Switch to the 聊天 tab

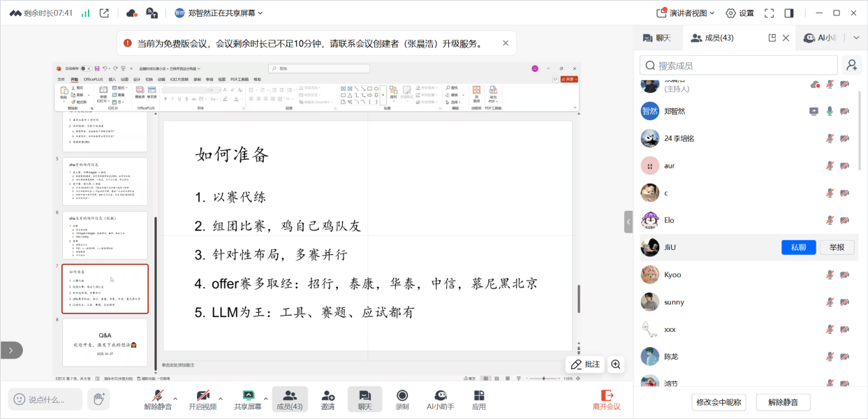[x=657, y=38]
